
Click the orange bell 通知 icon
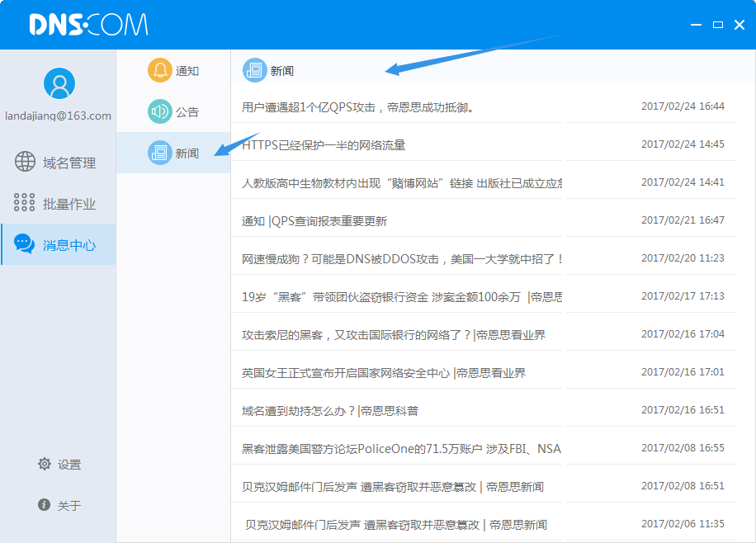pyautogui.click(x=159, y=70)
